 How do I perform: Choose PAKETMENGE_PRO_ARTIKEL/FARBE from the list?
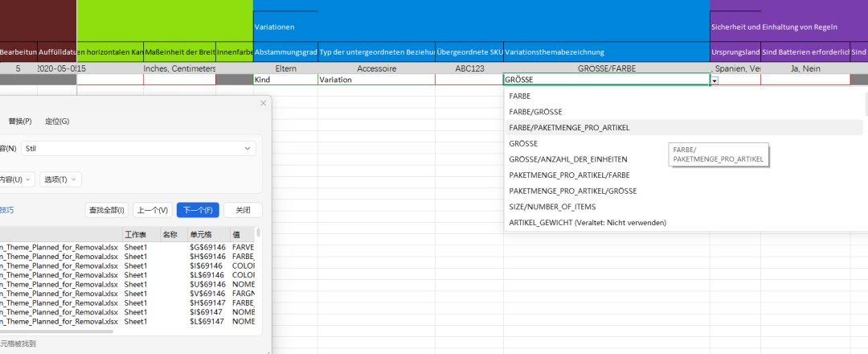point(684,175)
